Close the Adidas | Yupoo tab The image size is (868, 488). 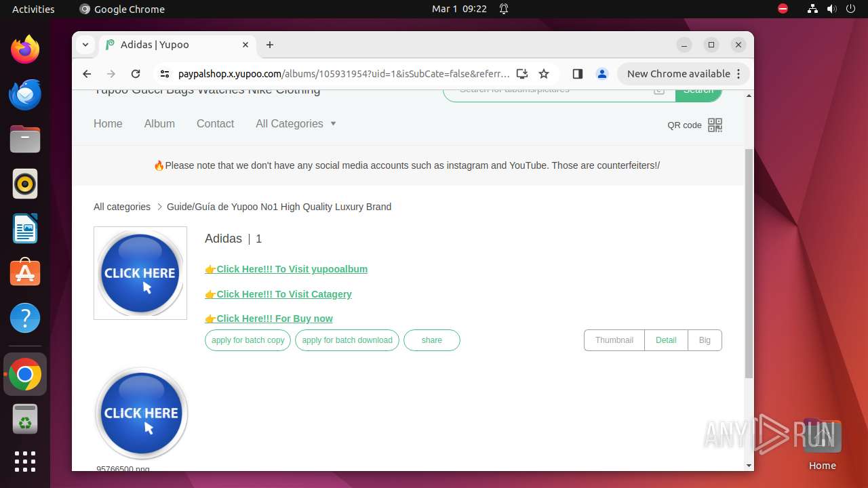245,45
